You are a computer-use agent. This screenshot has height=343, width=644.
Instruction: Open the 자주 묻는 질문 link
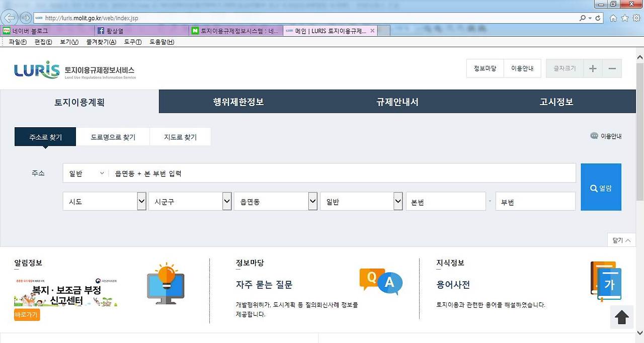click(264, 285)
